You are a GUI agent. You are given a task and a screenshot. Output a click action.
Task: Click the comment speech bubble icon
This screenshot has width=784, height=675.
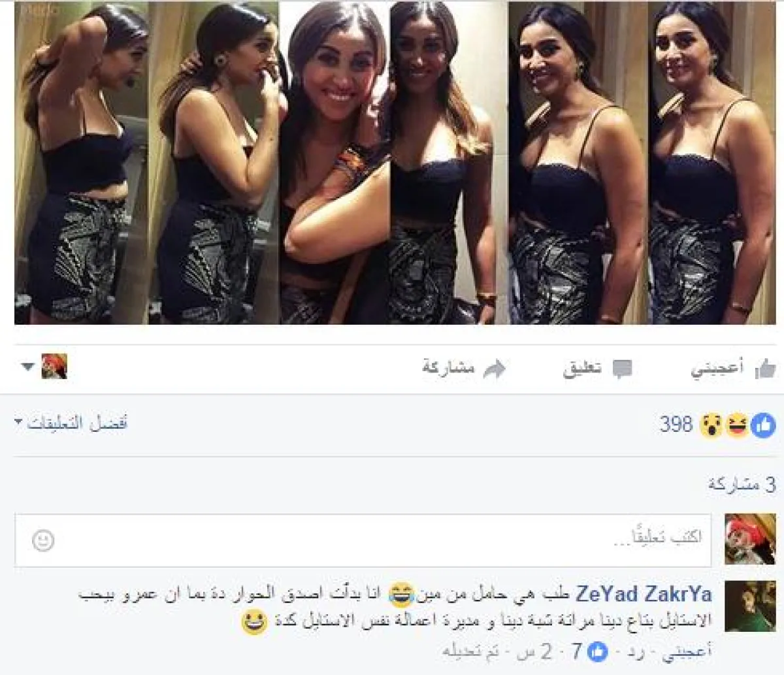pyautogui.click(x=622, y=369)
